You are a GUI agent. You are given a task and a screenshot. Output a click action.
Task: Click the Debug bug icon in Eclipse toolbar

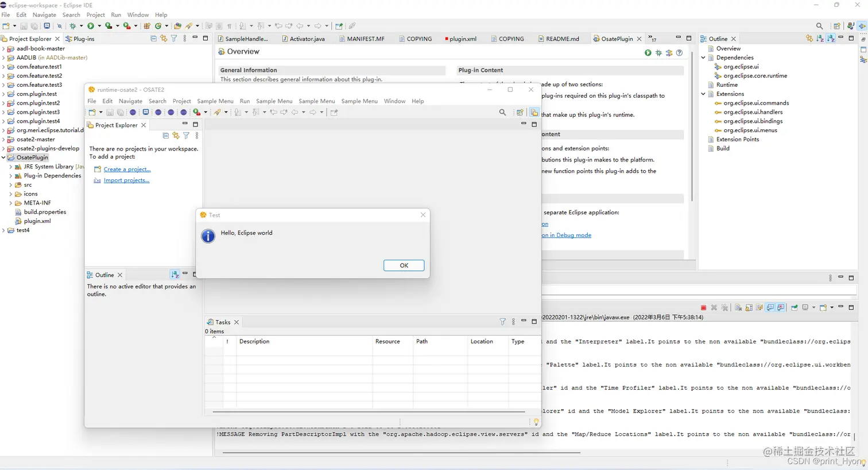(x=73, y=26)
